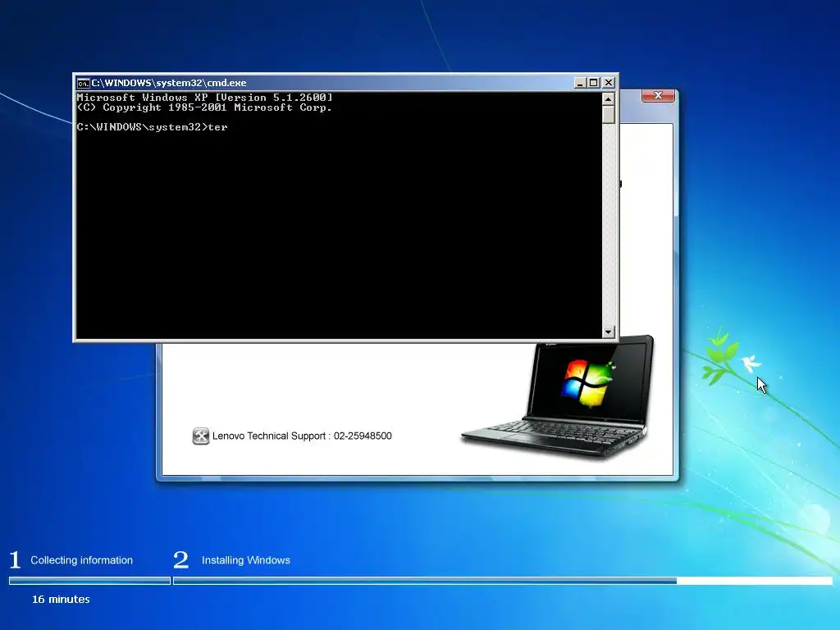Click the Lenovo Technical Support tools icon

[201, 436]
